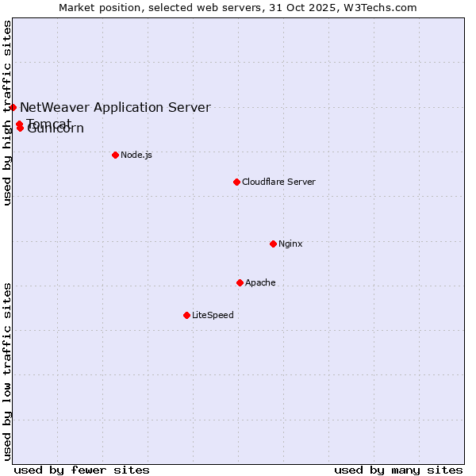The width and height of the screenshot is (476, 476).
Task: Select the 'Gunicorn' text label
Action: click(57, 130)
